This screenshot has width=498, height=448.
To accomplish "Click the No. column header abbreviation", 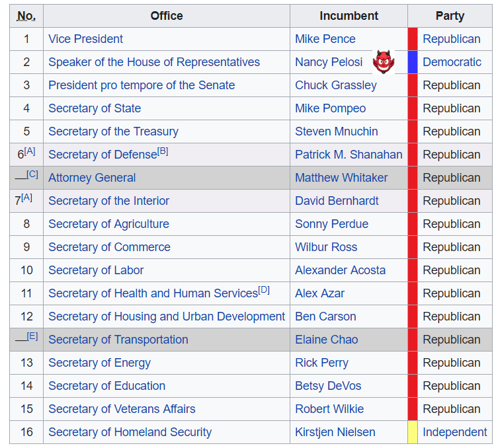I will [26, 16].
